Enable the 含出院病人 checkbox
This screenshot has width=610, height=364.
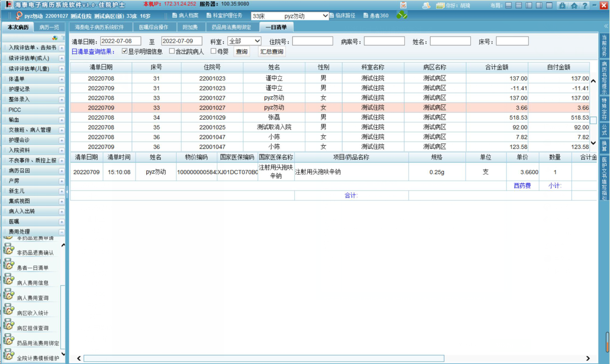pos(172,51)
